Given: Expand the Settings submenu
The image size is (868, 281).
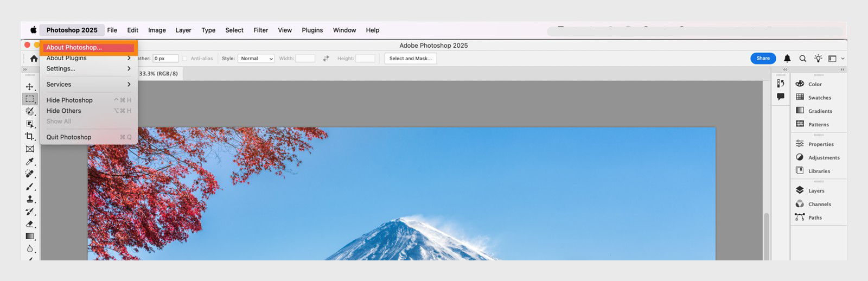Looking at the screenshot, I should (88, 69).
